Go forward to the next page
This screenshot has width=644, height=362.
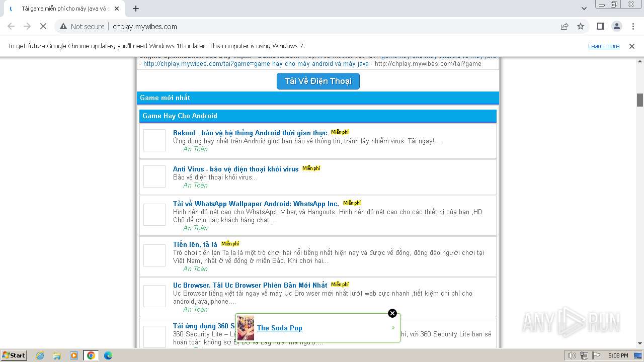point(27,27)
